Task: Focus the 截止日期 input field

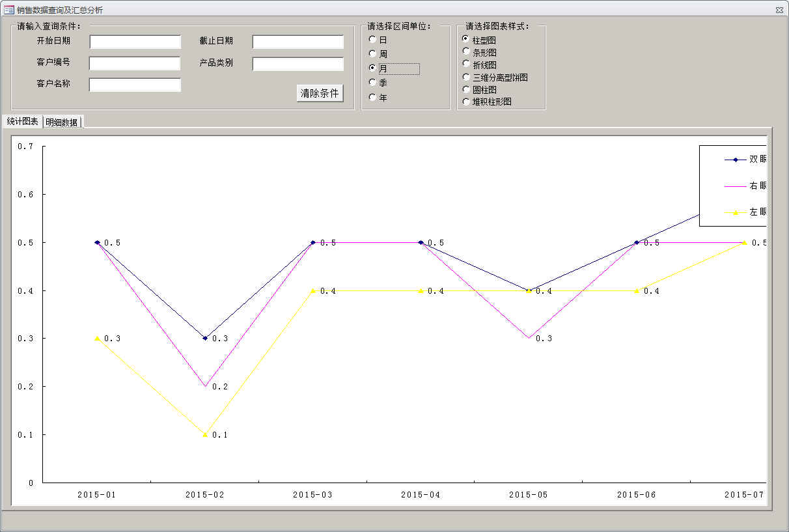Action: coord(298,42)
